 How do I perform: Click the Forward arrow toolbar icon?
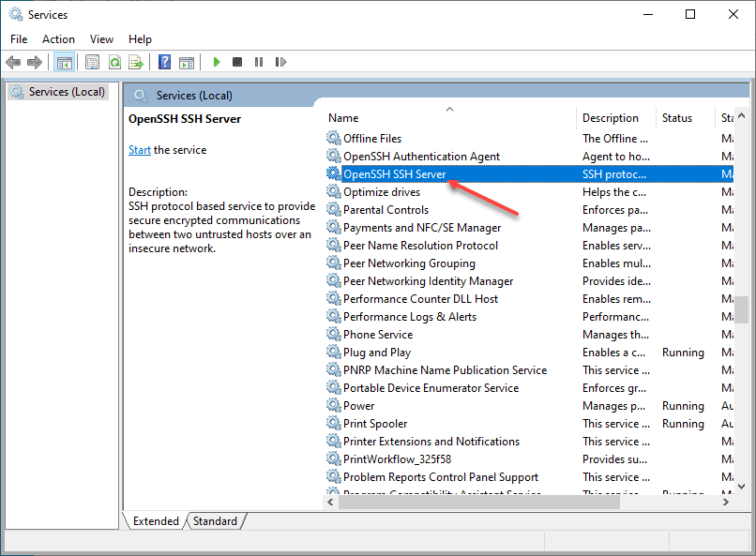tap(34, 62)
